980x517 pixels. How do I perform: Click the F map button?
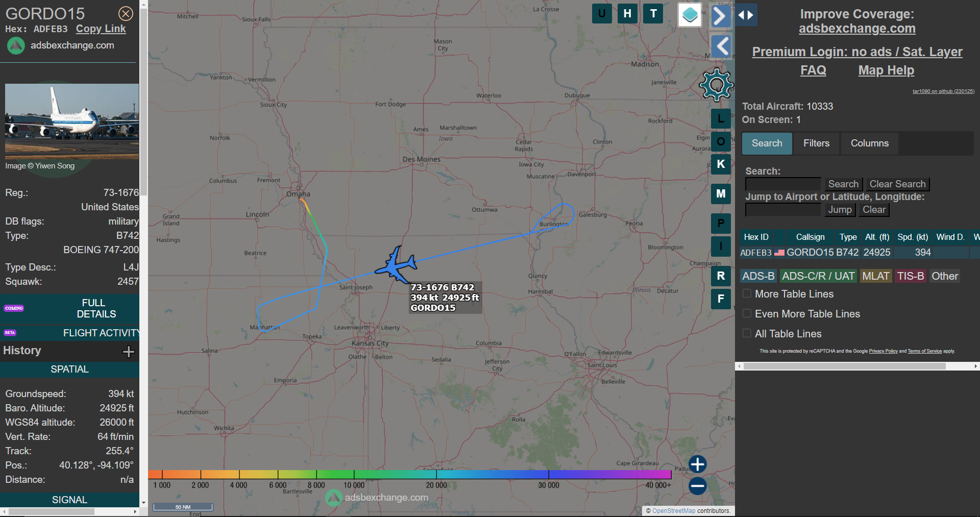point(721,299)
